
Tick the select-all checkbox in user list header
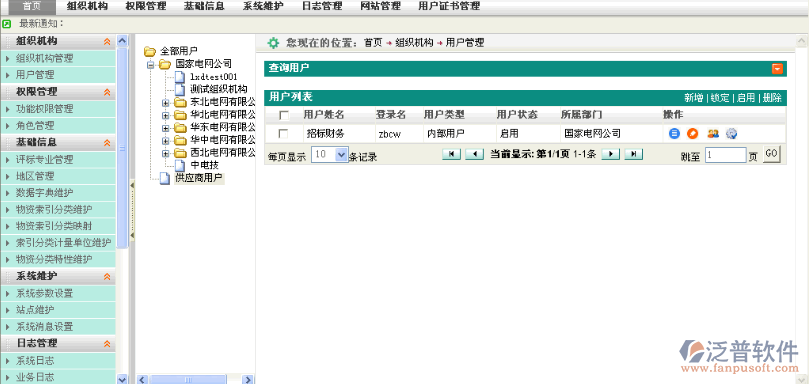[x=284, y=115]
